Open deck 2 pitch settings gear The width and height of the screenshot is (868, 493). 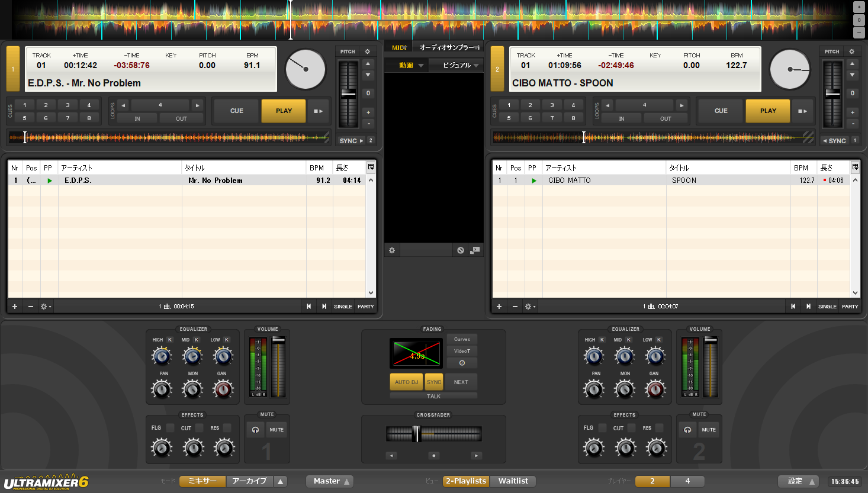click(x=851, y=51)
